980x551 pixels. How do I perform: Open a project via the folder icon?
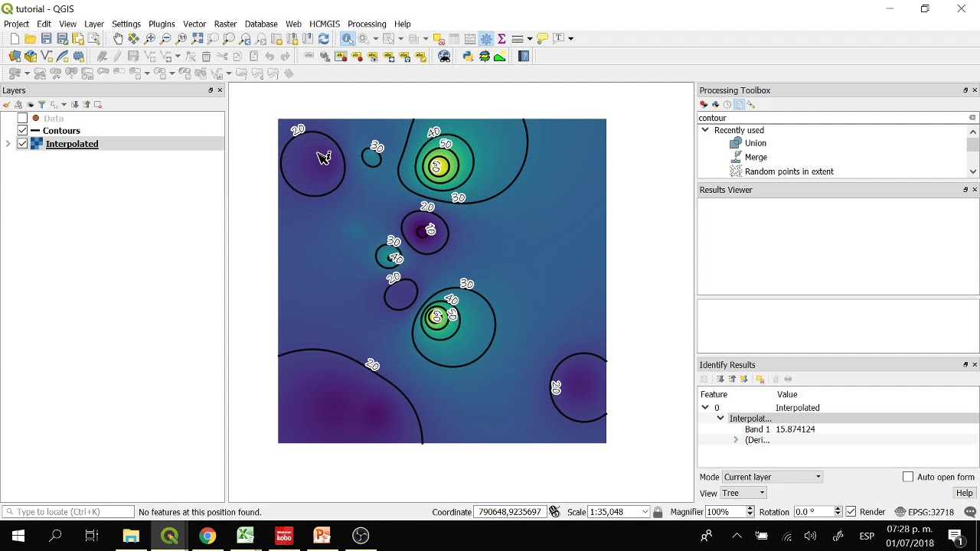[30, 38]
